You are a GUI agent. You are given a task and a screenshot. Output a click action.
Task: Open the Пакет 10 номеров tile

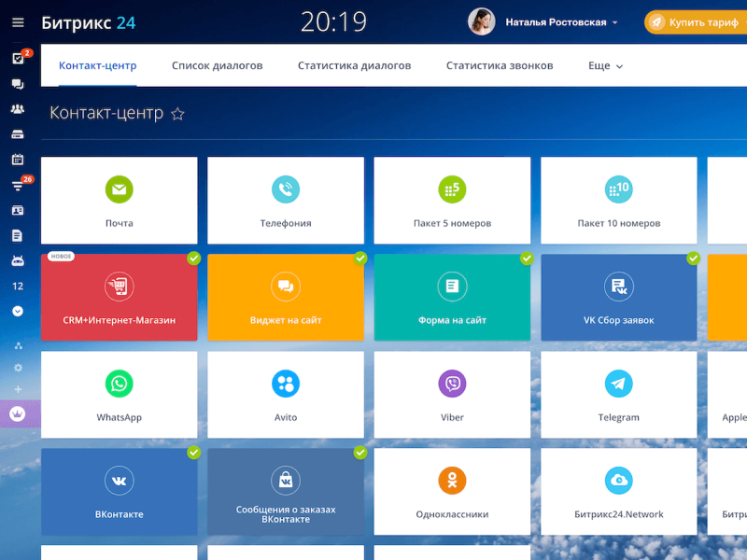(x=619, y=201)
